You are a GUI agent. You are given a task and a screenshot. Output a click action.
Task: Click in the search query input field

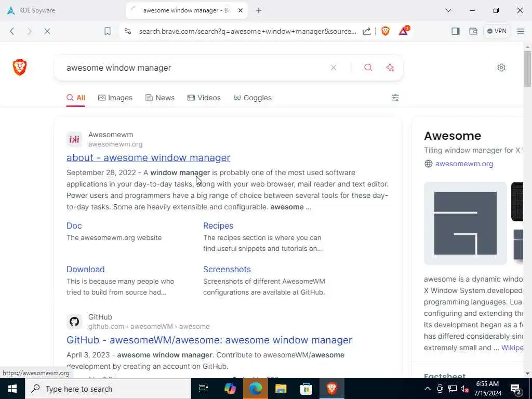pyautogui.click(x=193, y=68)
